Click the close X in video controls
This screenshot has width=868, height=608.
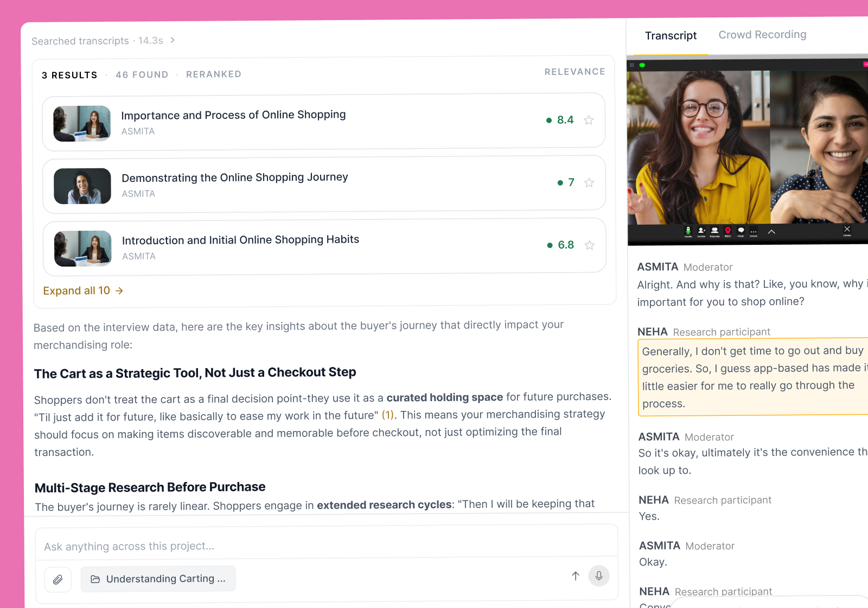(847, 230)
